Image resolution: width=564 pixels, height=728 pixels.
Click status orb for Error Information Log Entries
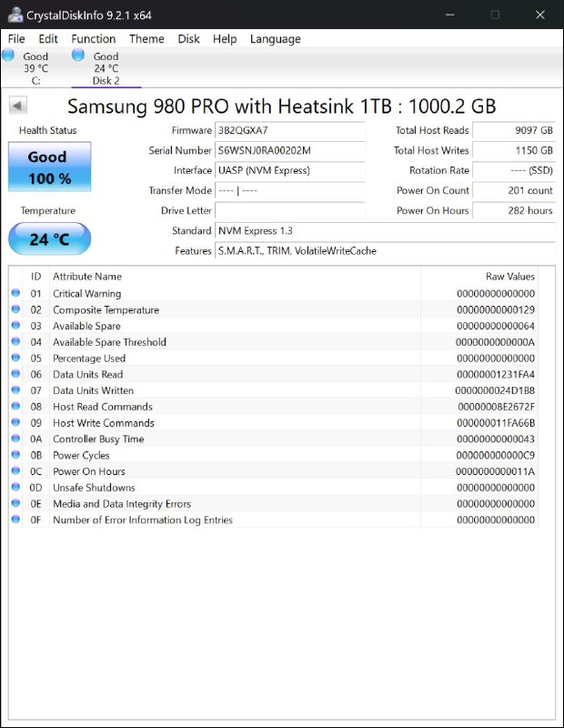coord(15,519)
